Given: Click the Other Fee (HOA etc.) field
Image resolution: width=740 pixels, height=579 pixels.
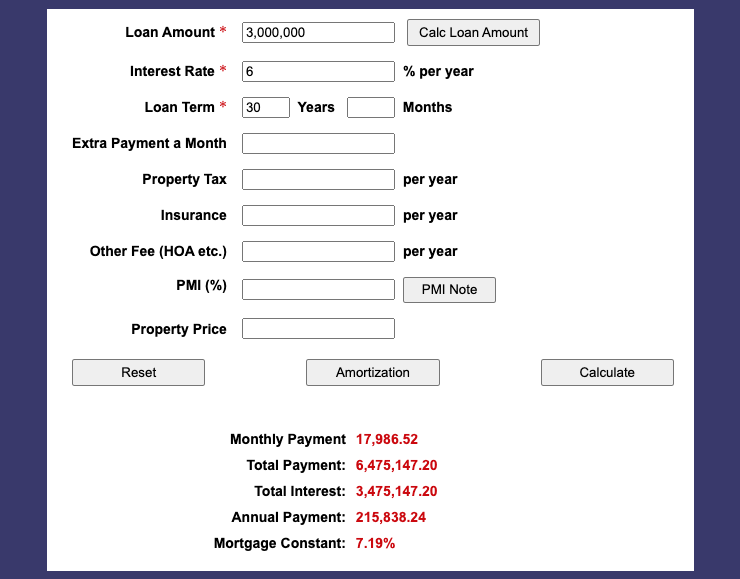Looking at the screenshot, I should [318, 252].
